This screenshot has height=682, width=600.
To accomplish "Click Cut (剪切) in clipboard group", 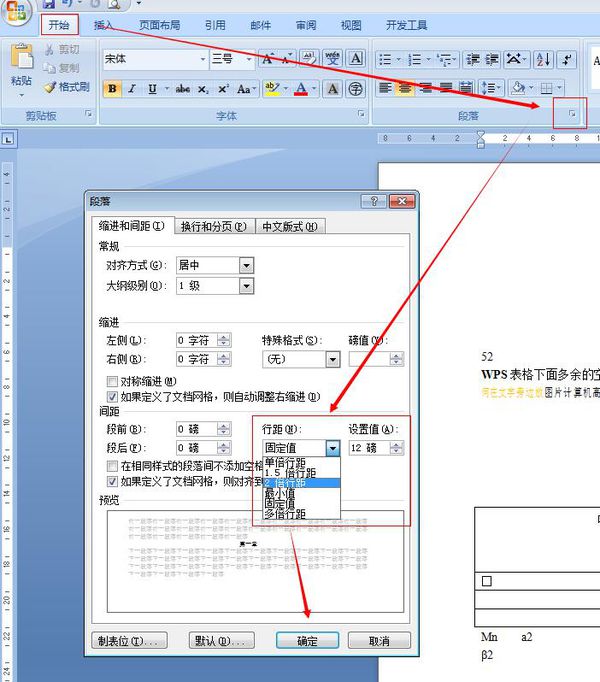I will [x=62, y=50].
